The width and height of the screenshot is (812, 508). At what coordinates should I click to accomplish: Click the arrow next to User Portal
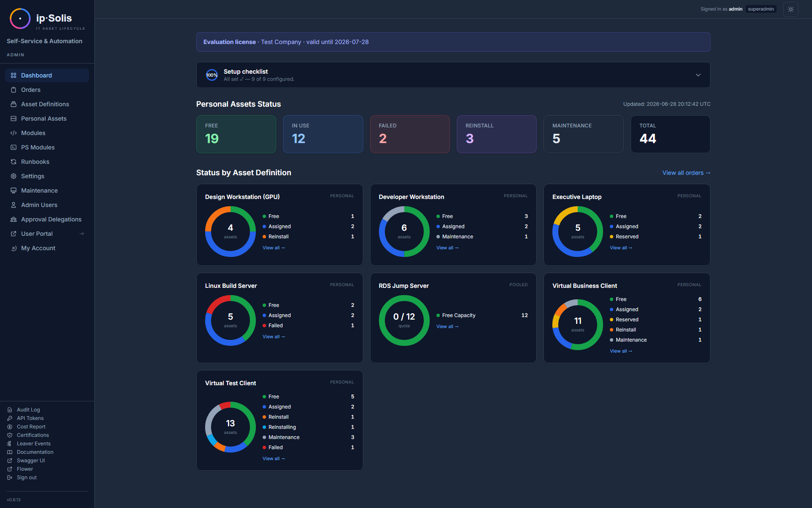[x=82, y=234]
